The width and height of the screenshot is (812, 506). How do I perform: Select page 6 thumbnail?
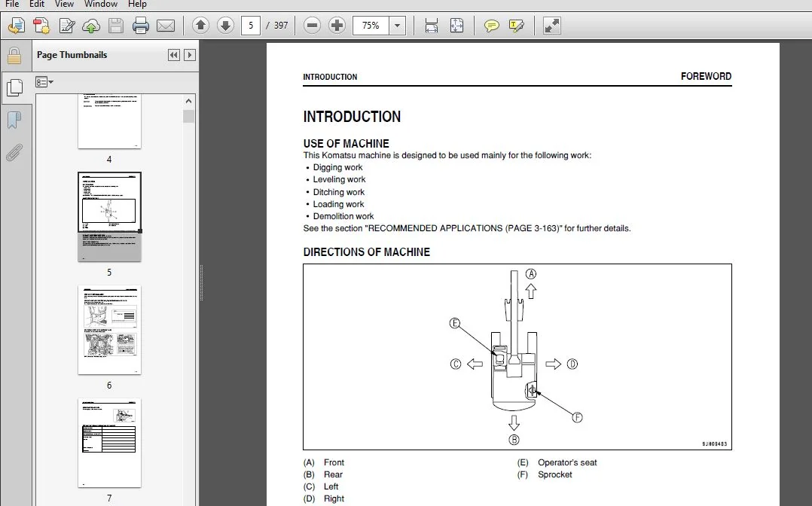pos(109,330)
